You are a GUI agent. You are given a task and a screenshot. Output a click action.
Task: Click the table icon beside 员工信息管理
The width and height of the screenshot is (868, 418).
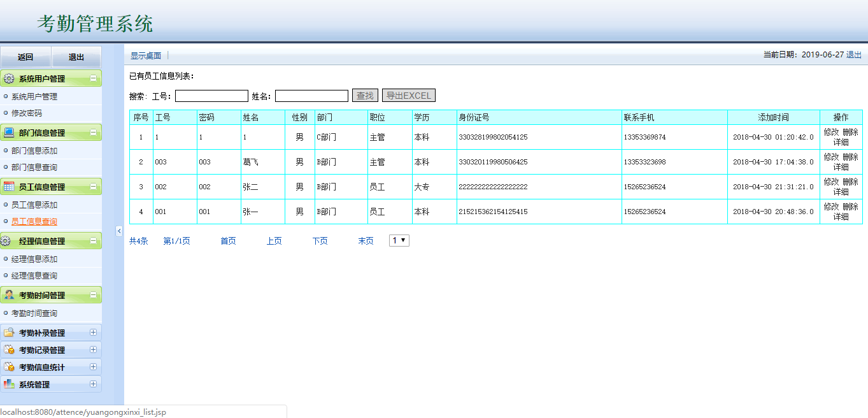9,187
